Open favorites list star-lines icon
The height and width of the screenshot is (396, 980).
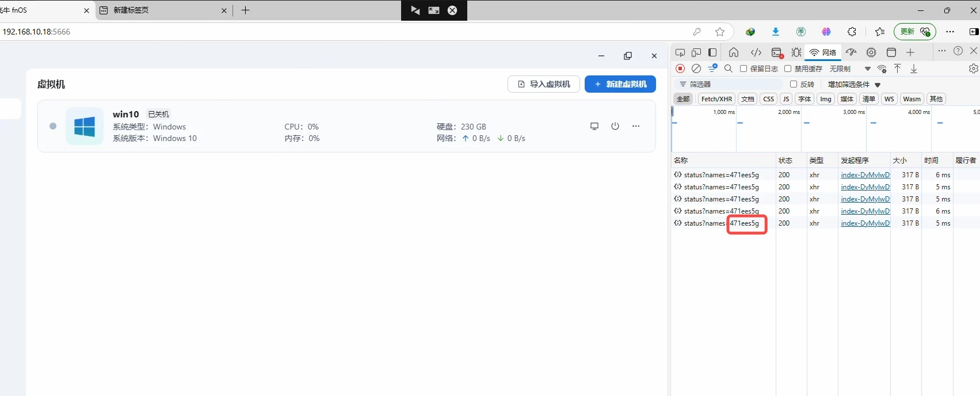(880, 32)
